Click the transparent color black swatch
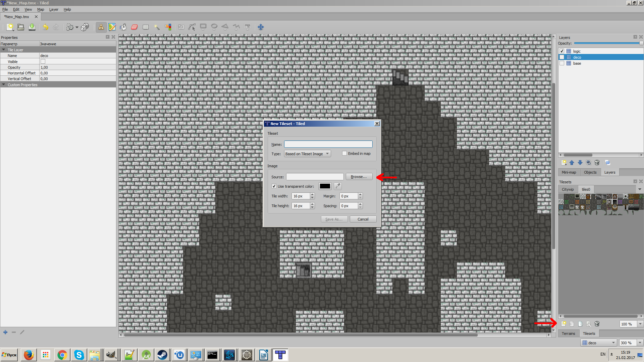 tap(325, 186)
